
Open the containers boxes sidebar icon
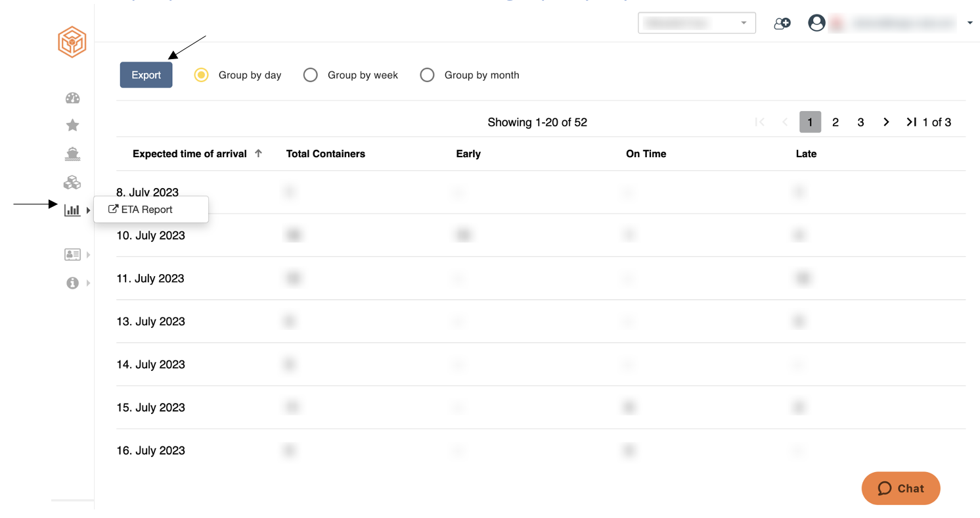(x=72, y=182)
